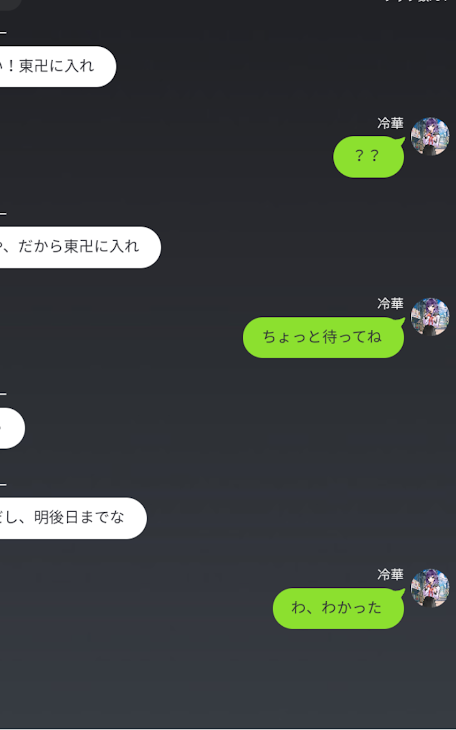Image resolution: width=456 pixels, height=730 pixels.
Task: Click sender name above '!東卍に入れ' bubble
Action: (x=3, y=33)
